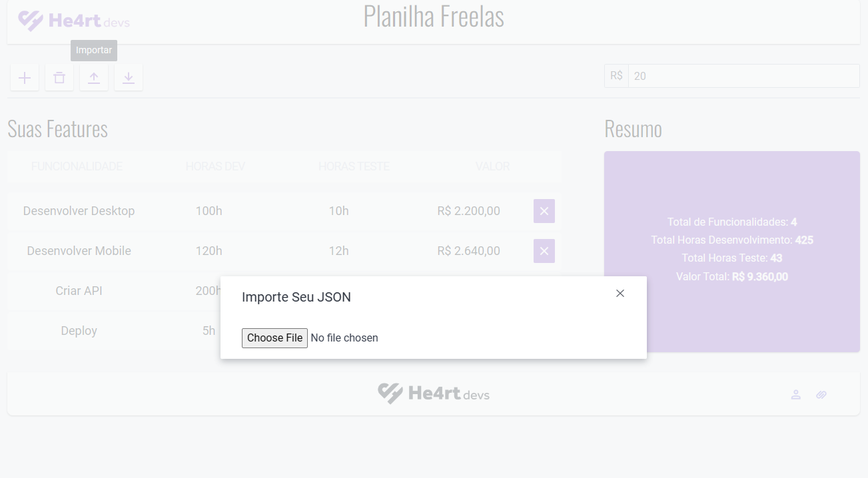Click the He4rt devs logo in the header

pos(73,21)
